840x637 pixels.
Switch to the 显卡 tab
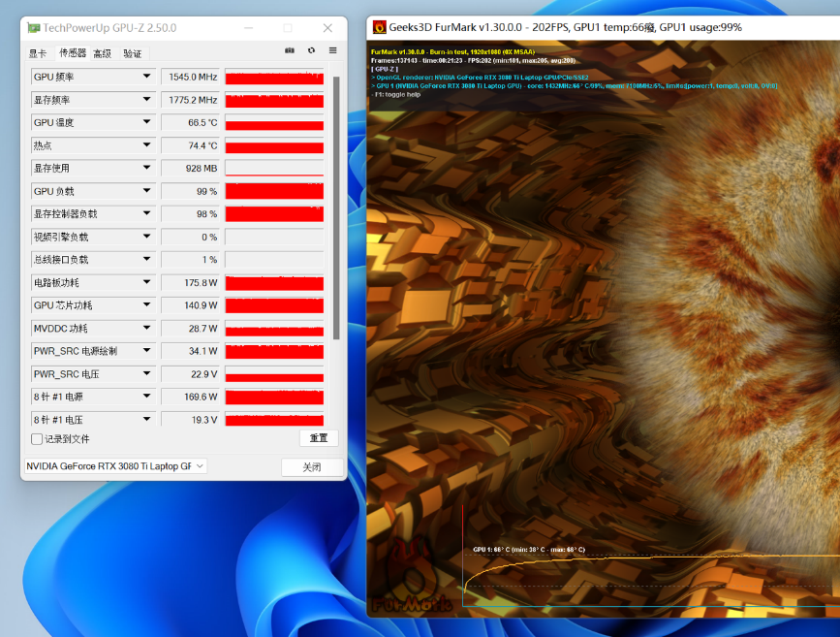38,53
